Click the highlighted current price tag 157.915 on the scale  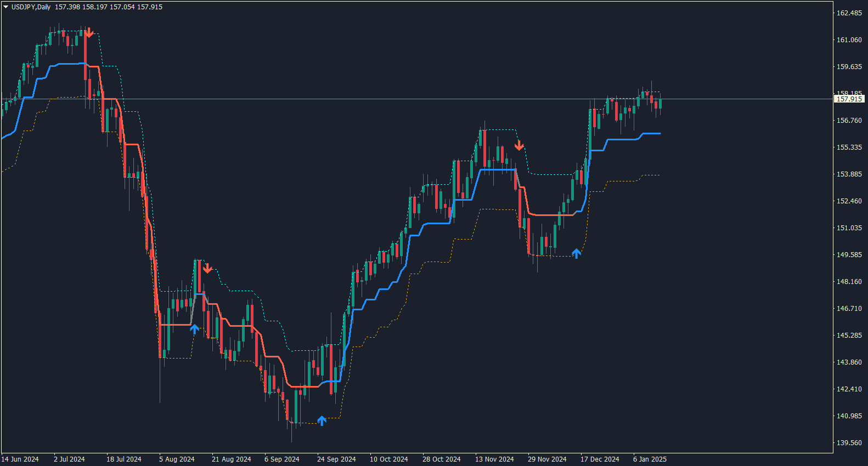pos(849,99)
